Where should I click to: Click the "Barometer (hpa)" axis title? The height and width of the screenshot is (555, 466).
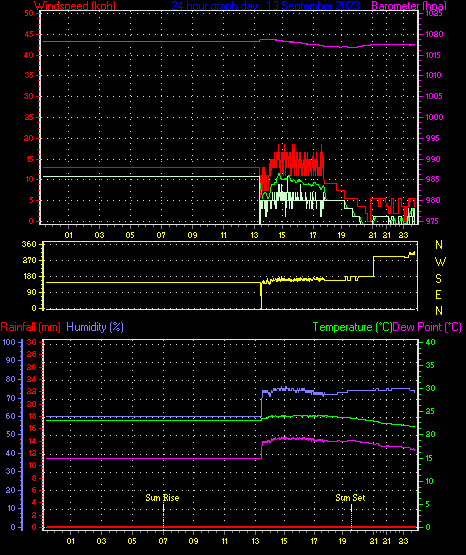409,6
